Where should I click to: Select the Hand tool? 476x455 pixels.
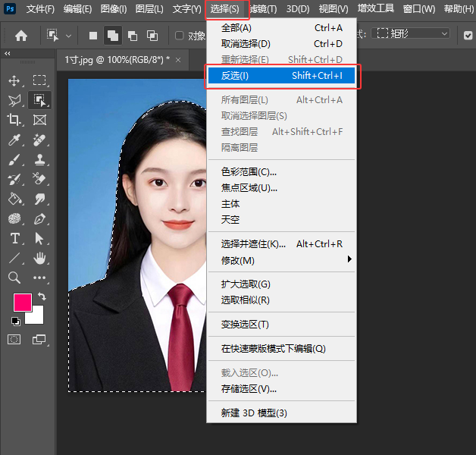pyautogui.click(x=39, y=258)
